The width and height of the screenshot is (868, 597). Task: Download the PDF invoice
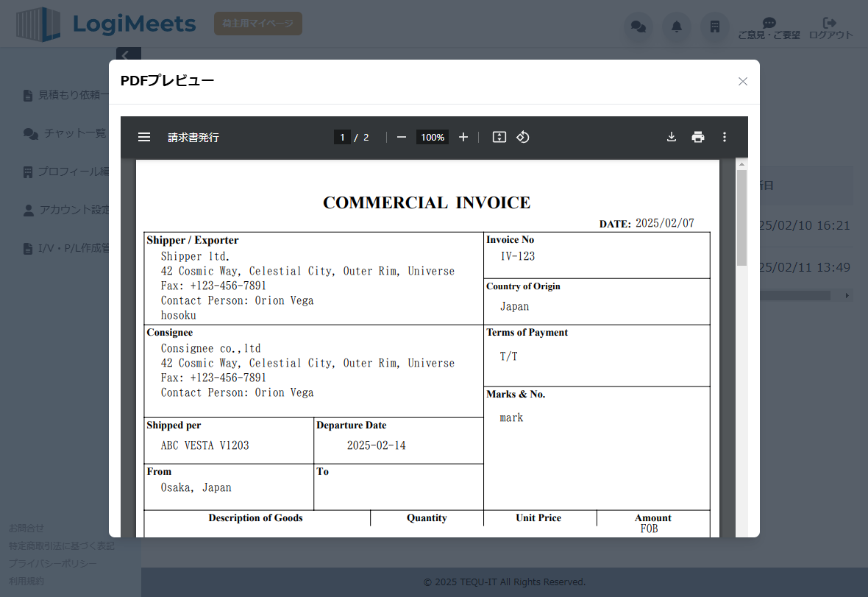point(672,137)
